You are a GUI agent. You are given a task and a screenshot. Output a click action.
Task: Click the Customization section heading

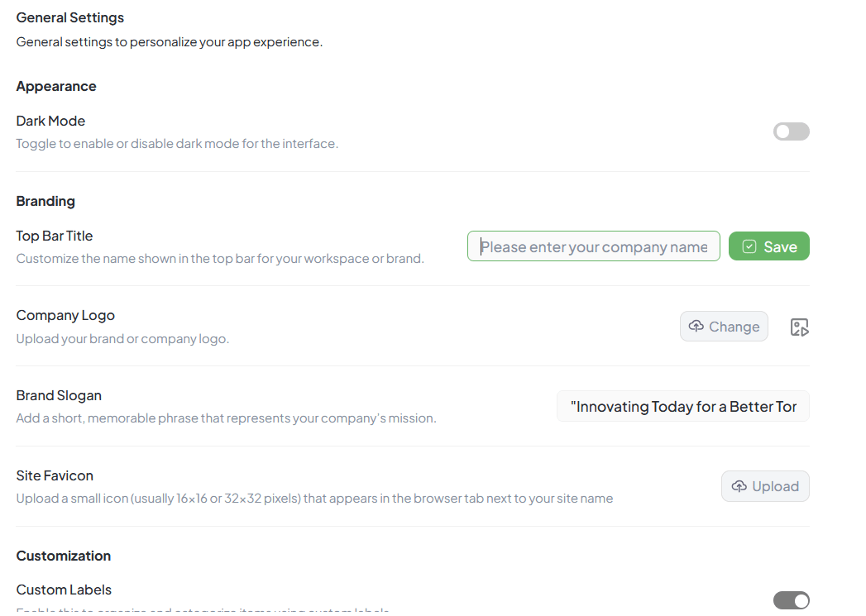[x=64, y=556]
